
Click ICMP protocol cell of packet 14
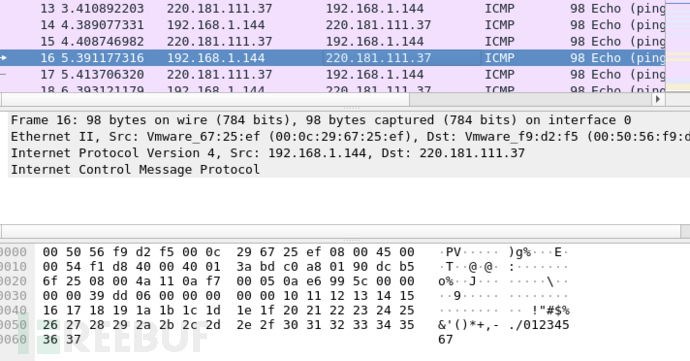pos(499,25)
